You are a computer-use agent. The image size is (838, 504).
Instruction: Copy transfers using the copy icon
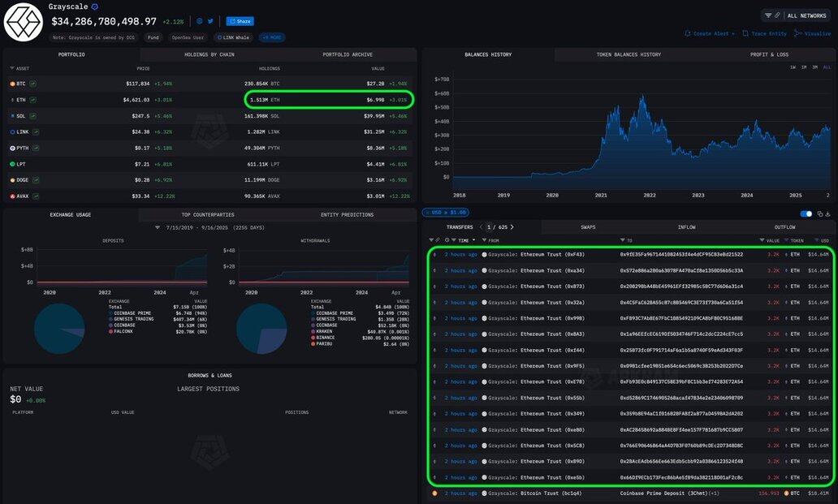point(820,214)
